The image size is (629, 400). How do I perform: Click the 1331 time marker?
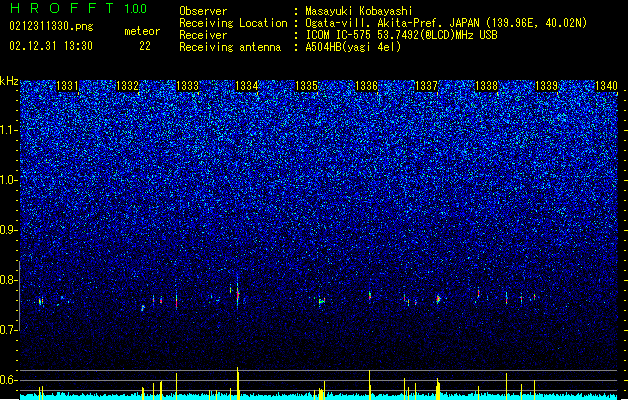pos(67,86)
